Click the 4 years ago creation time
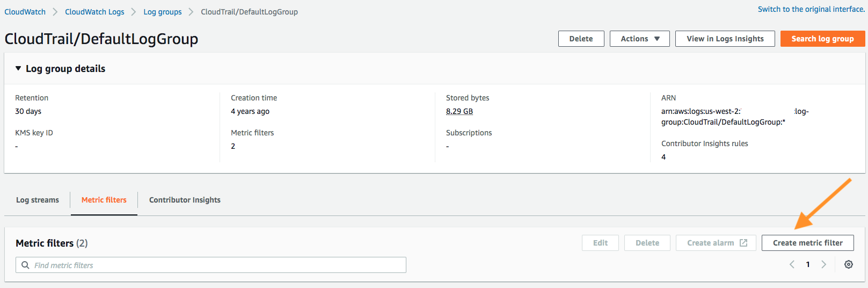 (250, 111)
